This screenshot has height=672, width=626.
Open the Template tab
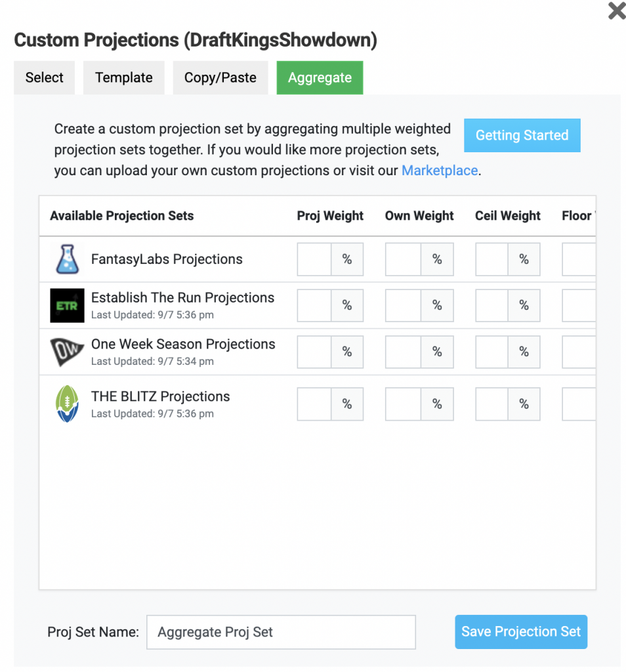(x=123, y=77)
